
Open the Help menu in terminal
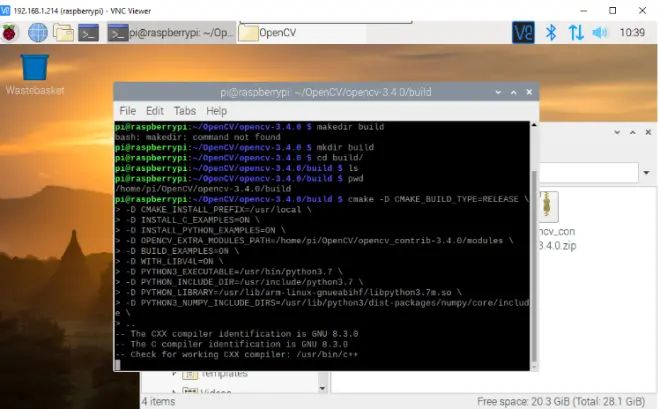click(x=216, y=111)
